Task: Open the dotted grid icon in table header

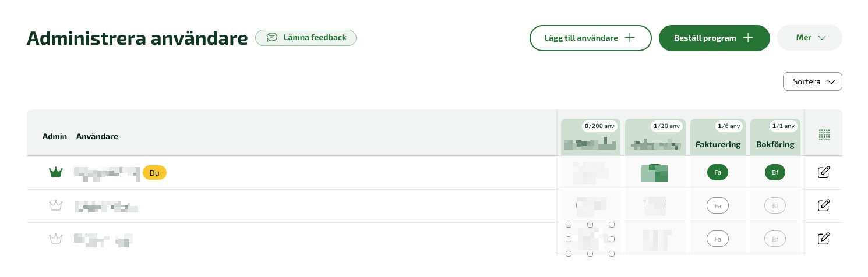Action: click(824, 134)
